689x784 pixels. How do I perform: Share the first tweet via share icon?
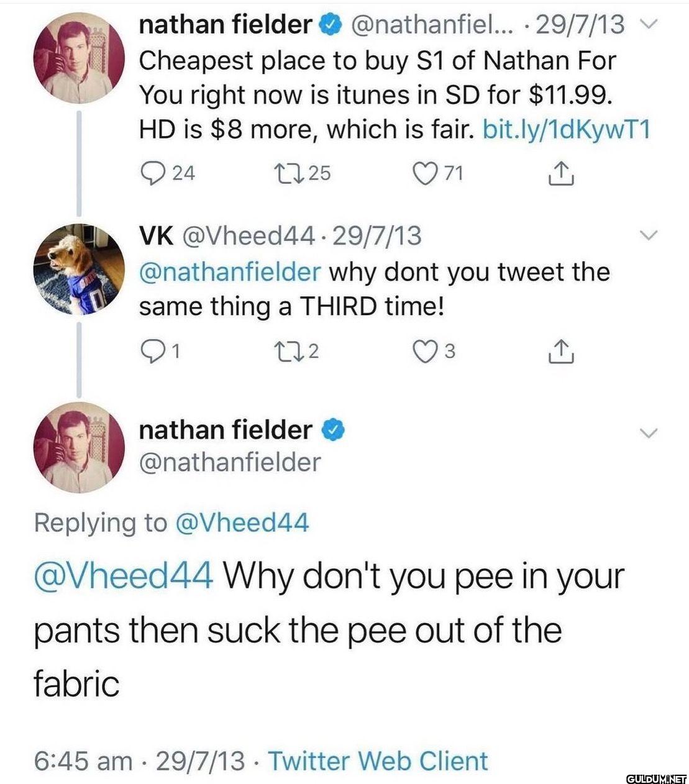tap(560, 173)
